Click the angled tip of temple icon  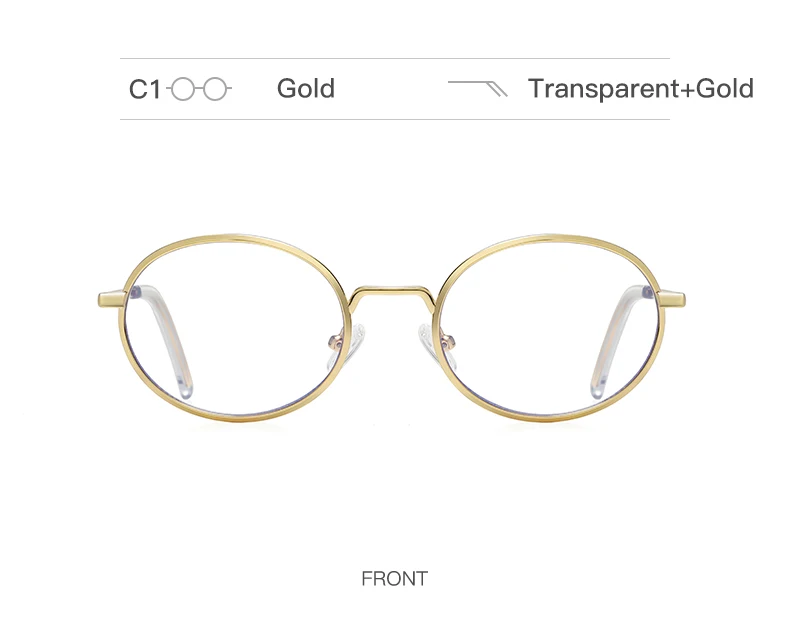click(498, 89)
